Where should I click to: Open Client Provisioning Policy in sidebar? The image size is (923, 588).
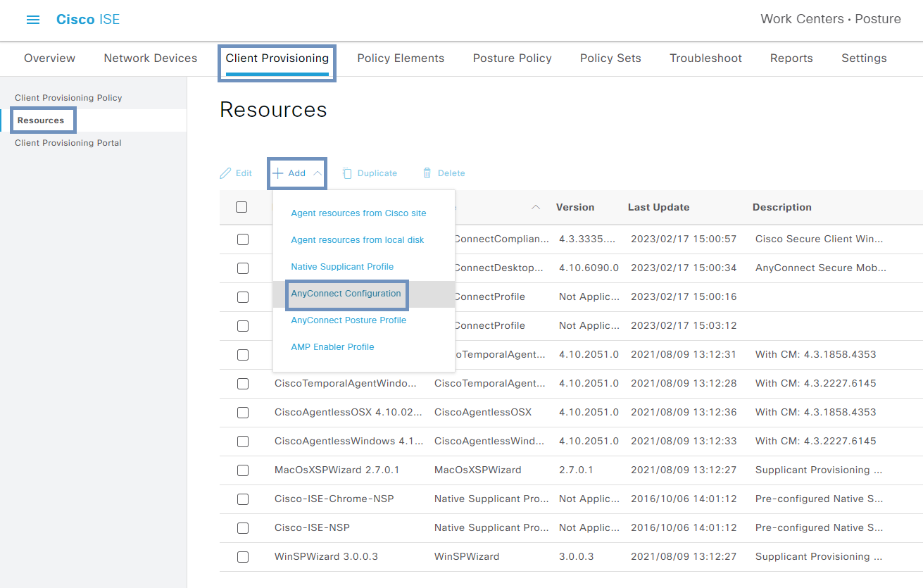[x=68, y=98]
